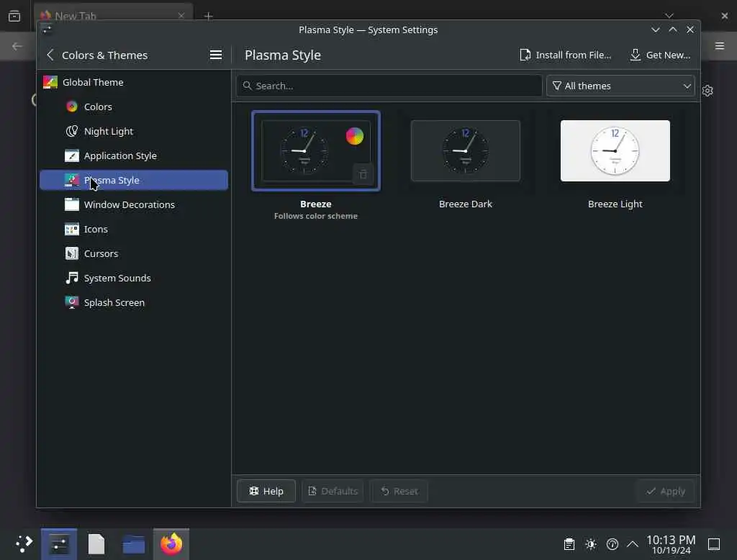Screen dimensions: 737x560
Task: Select the Breeze theme thumbnail
Action: (x=316, y=151)
